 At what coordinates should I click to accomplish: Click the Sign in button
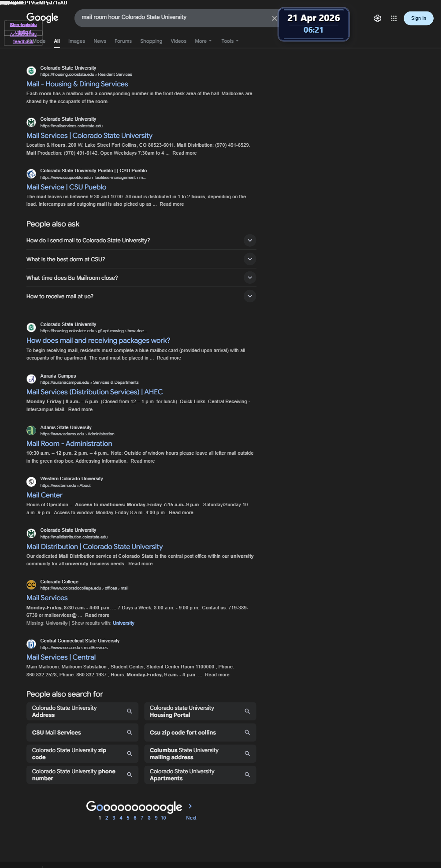pyautogui.click(x=418, y=18)
